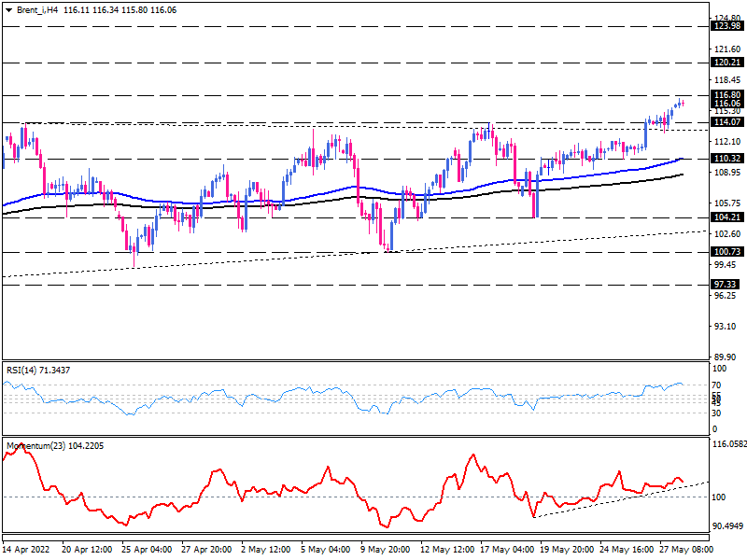Click the 14 Apr 2022 date marker
The width and height of the screenshot is (747, 560).
(x=28, y=552)
